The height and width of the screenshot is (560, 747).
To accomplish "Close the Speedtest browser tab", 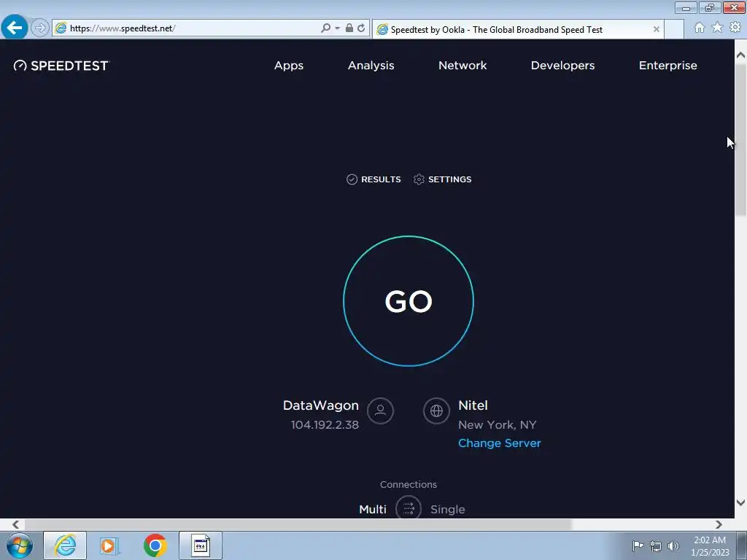I will (x=656, y=29).
